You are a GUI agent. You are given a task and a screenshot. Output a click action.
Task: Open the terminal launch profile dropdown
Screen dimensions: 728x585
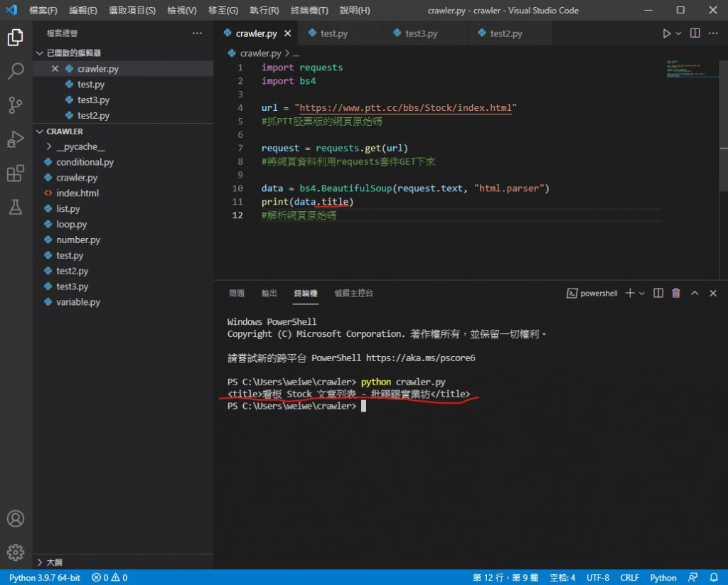click(642, 293)
